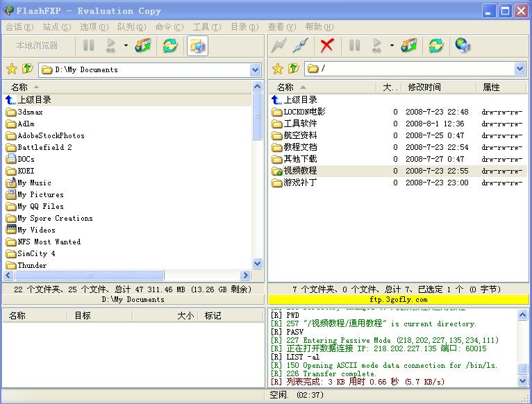
Task: Open the 会话 menu
Action: coord(19,27)
